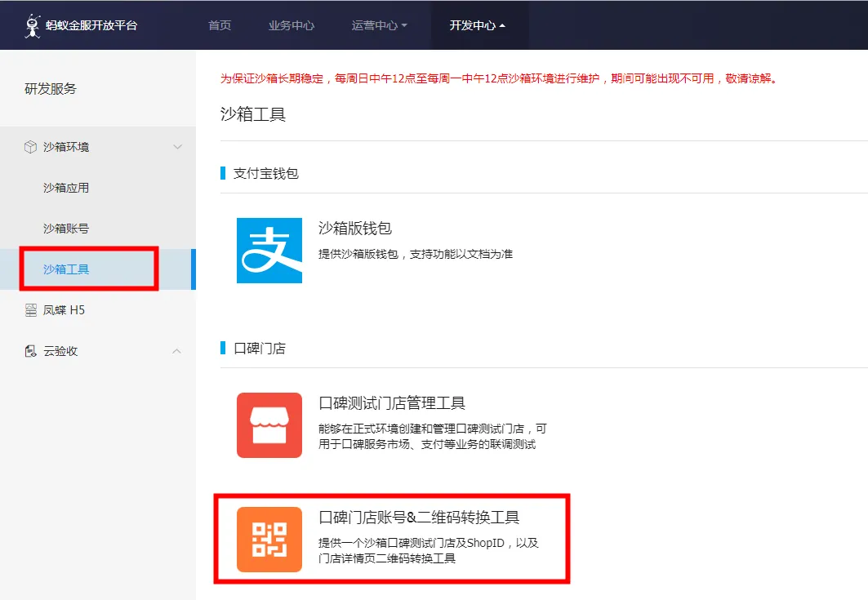Click the 凤蝶 H5 server icon
Viewport: 868px width, 600px height.
click(30, 310)
